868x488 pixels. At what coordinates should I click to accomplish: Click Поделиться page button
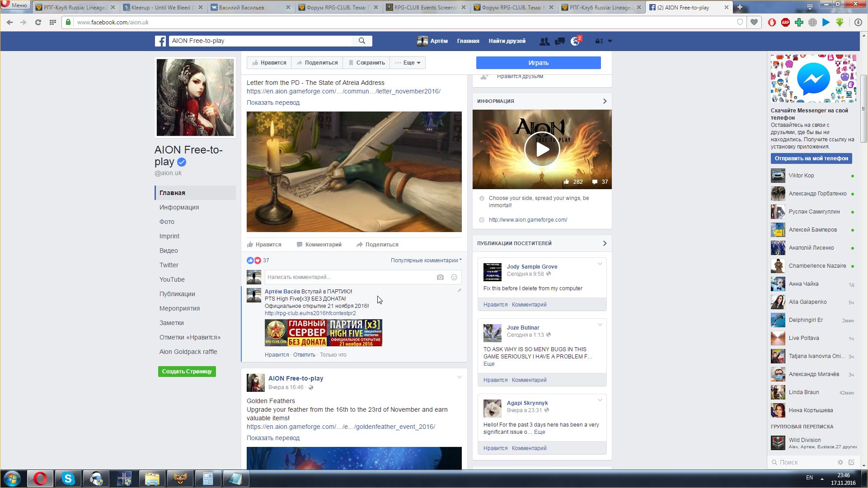(x=317, y=63)
